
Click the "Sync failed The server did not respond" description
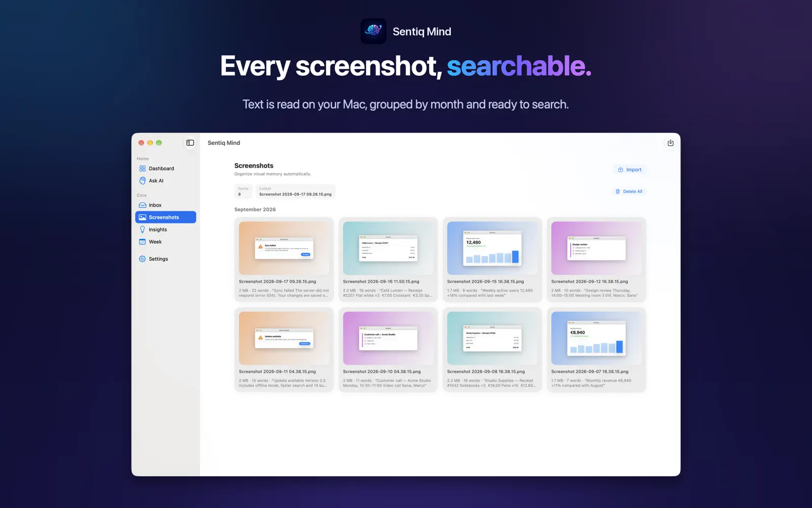284,293
